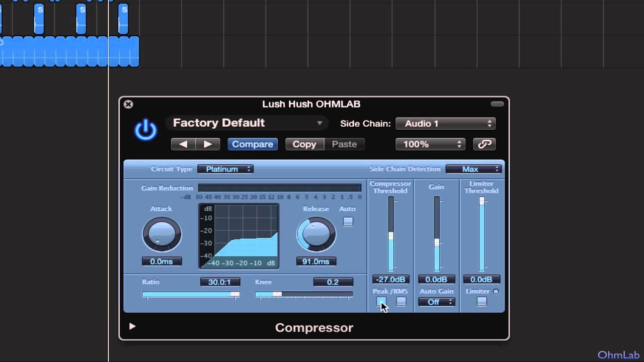Open the Factory Default preset menu
This screenshot has height=362, width=644.
pos(247,123)
